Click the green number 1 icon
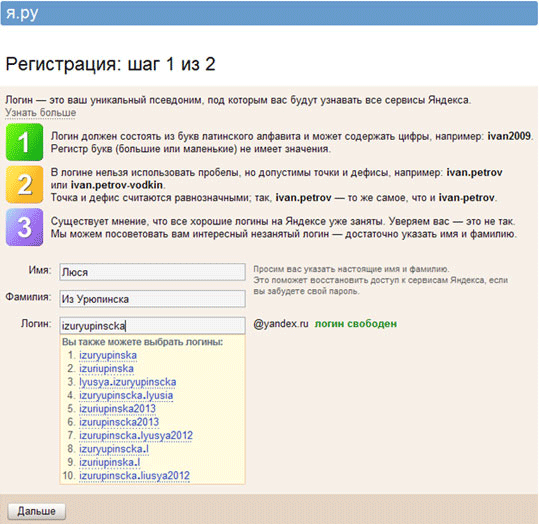539x524 pixels. 24,142
